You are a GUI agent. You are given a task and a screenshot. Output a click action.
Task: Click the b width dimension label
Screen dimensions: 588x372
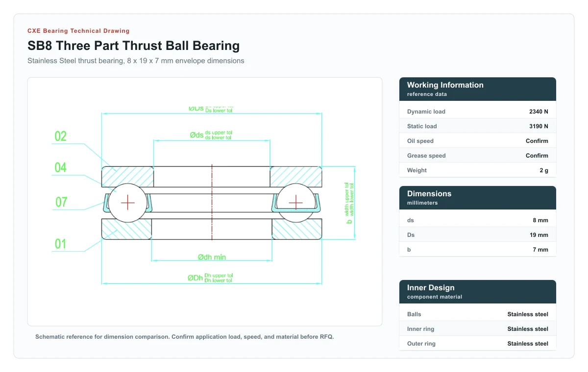point(349,203)
